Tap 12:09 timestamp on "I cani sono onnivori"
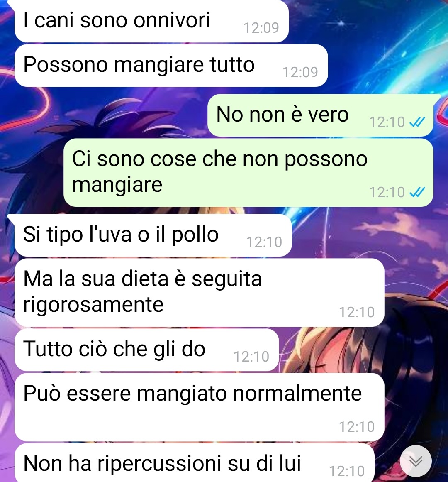Viewport: 448px width, 482px height. tap(261, 28)
